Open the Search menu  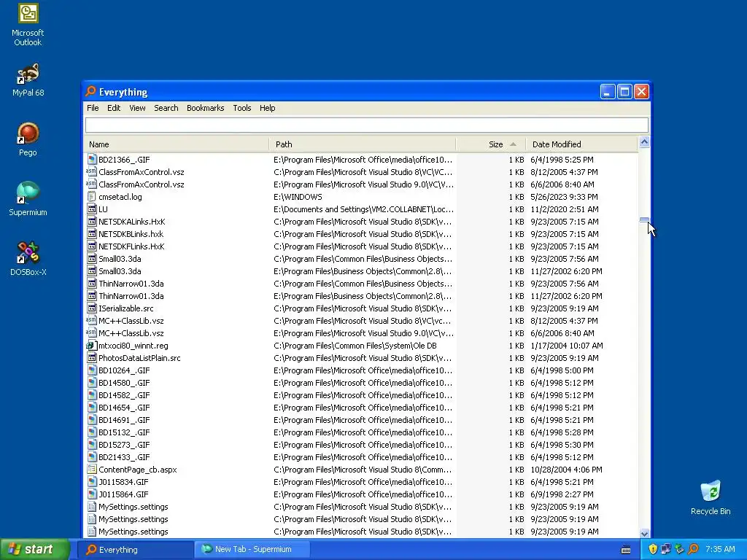pyautogui.click(x=166, y=108)
